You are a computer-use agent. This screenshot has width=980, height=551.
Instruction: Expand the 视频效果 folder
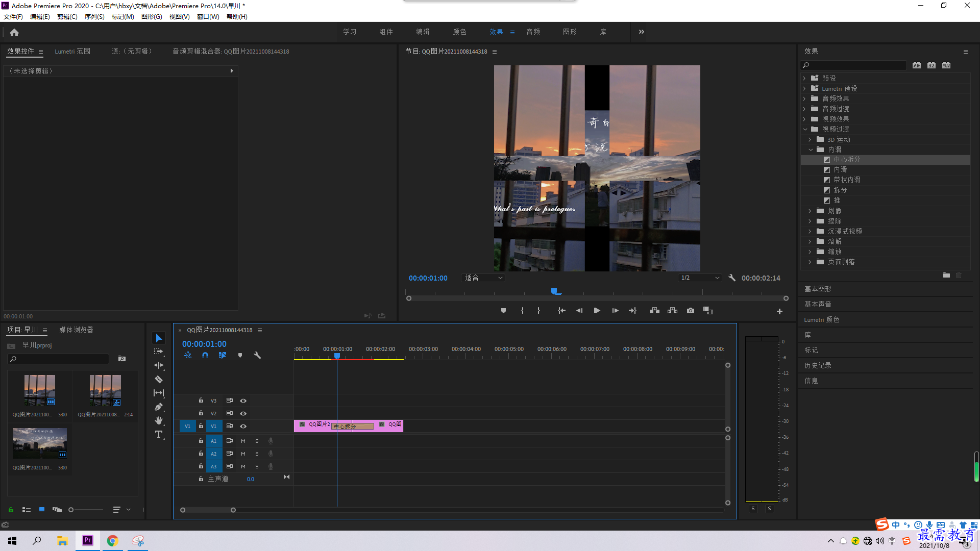pos(804,119)
